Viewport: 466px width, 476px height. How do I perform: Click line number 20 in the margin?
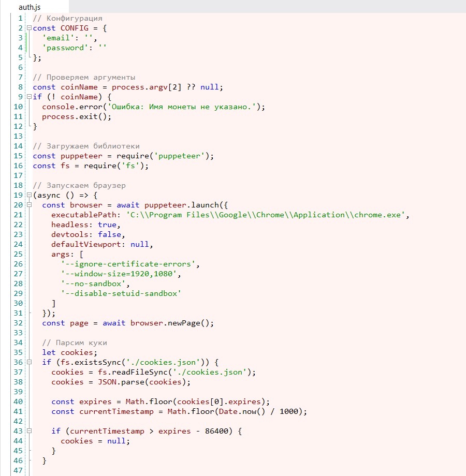(18, 205)
